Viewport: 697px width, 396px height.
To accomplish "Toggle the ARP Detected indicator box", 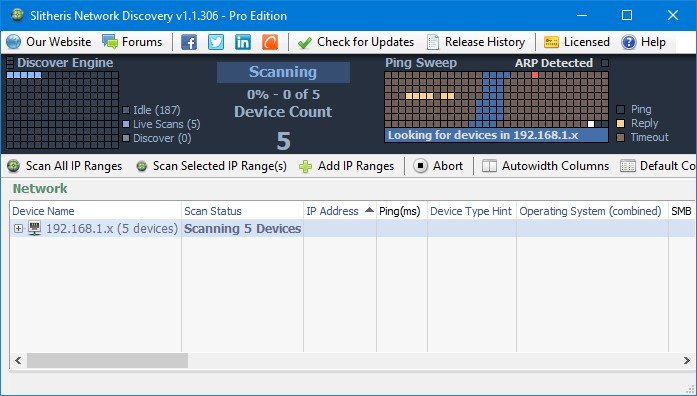I will [605, 63].
